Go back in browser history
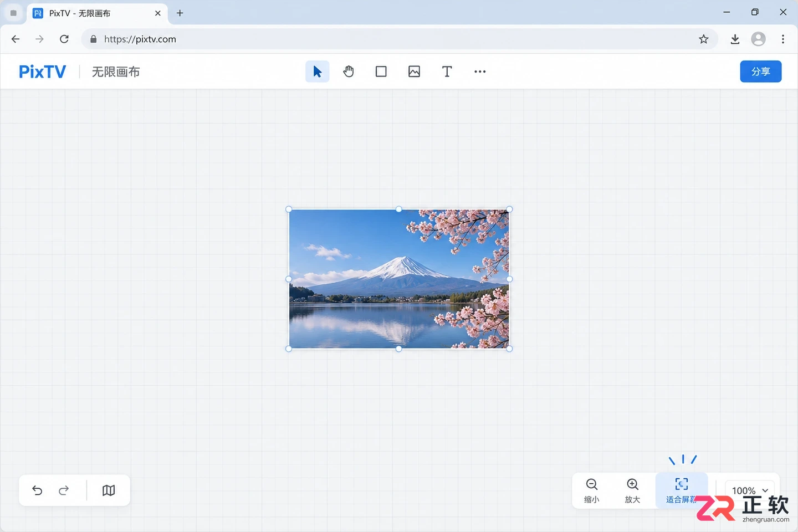Image resolution: width=798 pixels, height=532 pixels. pos(16,39)
